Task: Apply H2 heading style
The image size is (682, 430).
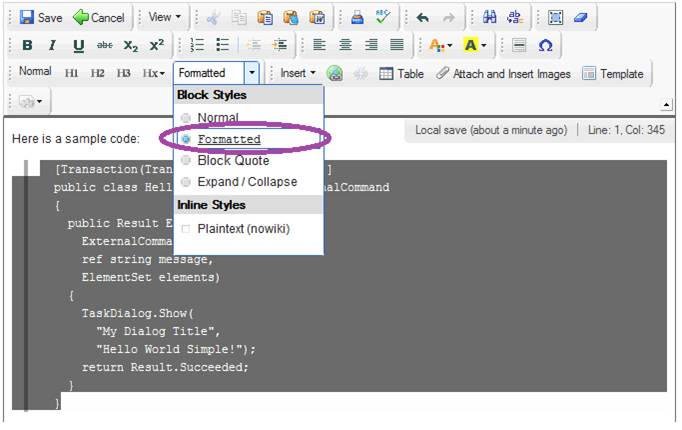Action: point(97,73)
